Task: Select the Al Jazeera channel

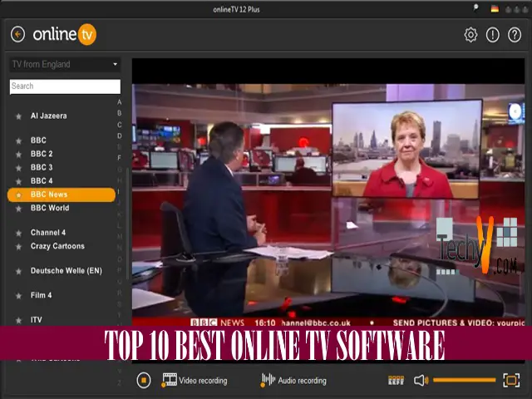Action: click(x=48, y=116)
